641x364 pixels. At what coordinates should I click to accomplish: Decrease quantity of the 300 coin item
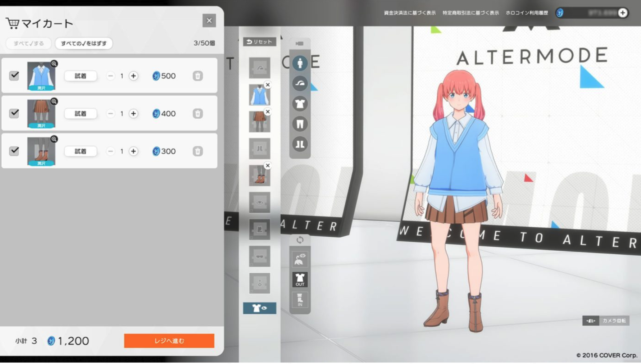110,151
